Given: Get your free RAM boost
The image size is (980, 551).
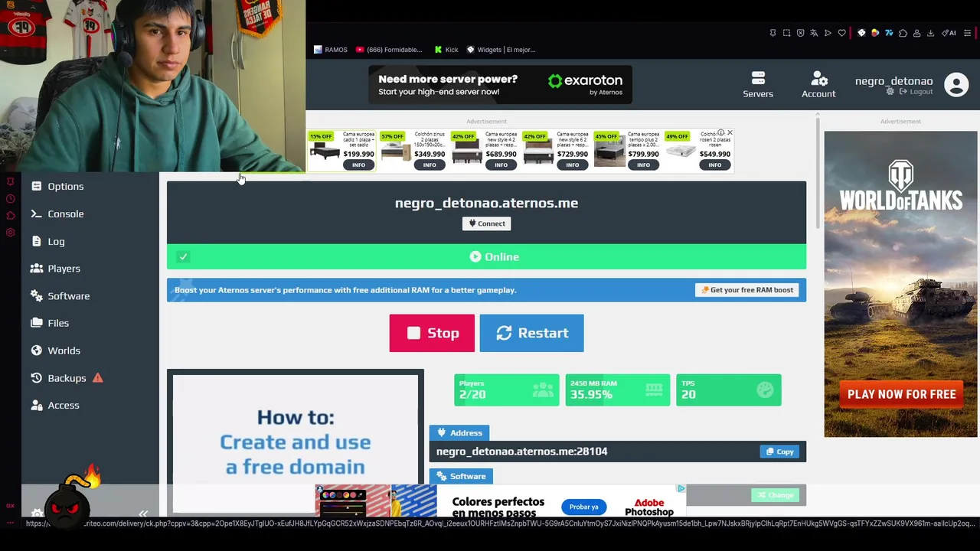Looking at the screenshot, I should pos(747,290).
